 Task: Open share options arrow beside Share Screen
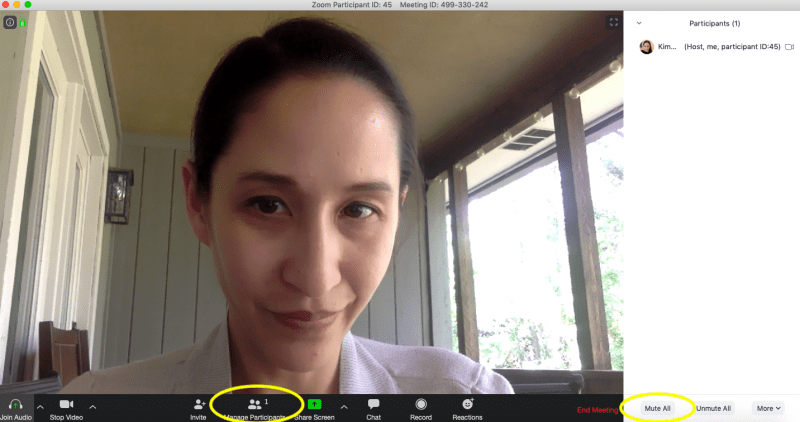click(344, 407)
